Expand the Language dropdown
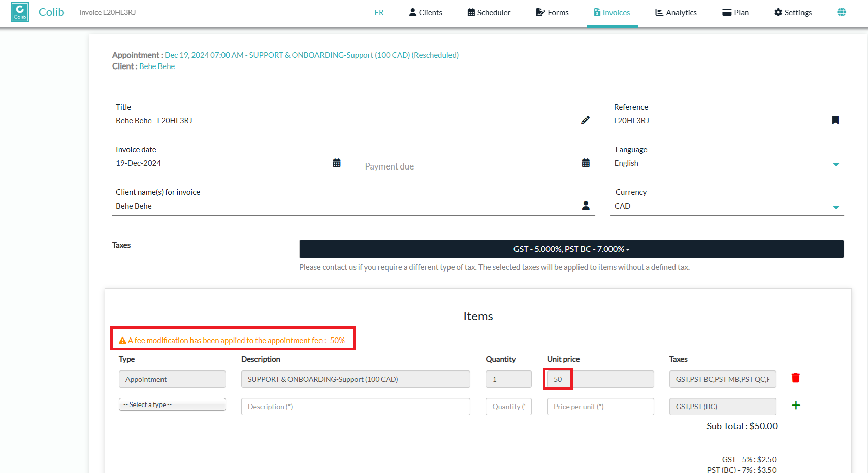This screenshot has width=868, height=473. coord(727,163)
